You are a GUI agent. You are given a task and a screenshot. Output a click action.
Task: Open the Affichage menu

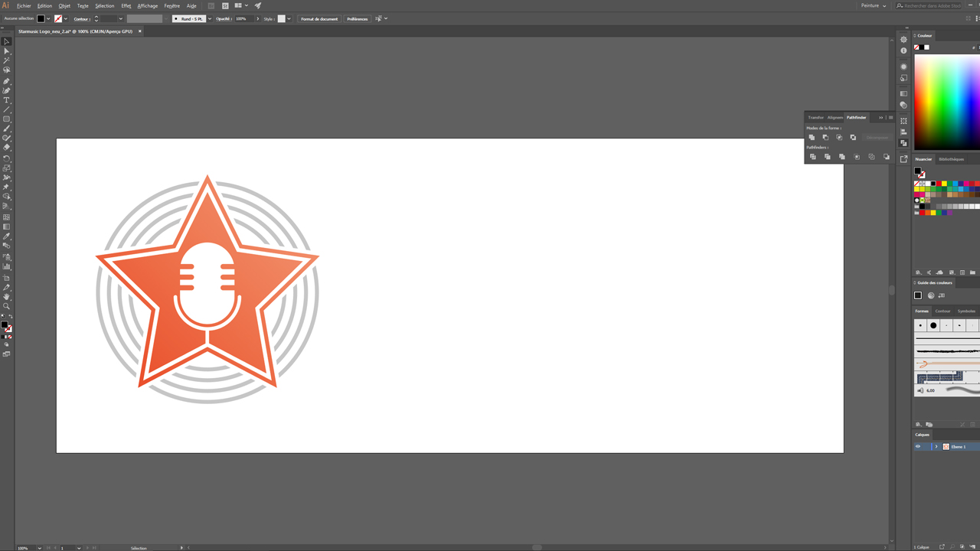(148, 5)
